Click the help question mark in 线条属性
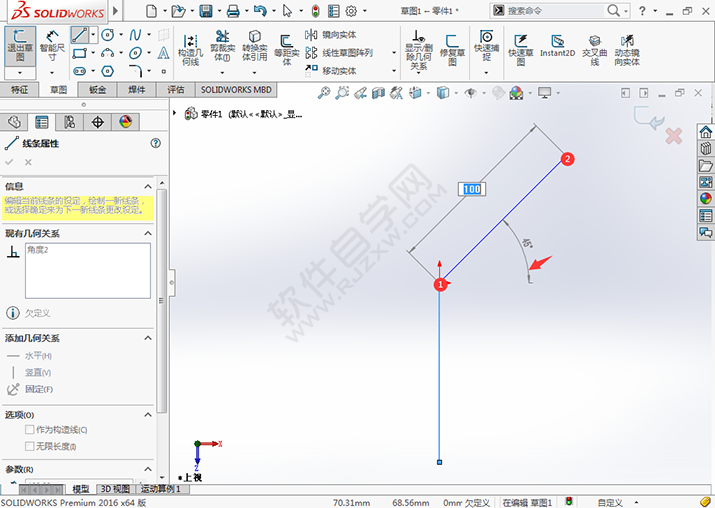The height and width of the screenshot is (508, 715). pos(155,143)
